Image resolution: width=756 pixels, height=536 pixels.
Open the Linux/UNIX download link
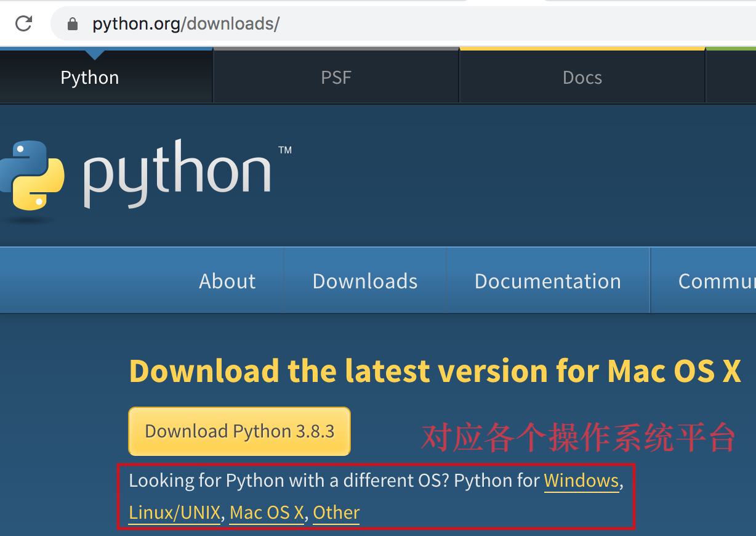pos(174,512)
